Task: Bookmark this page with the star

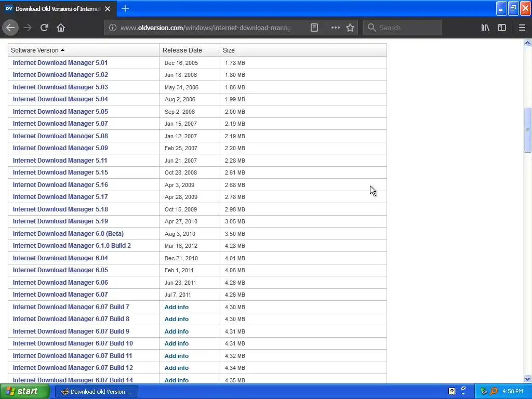Action: click(x=350, y=28)
